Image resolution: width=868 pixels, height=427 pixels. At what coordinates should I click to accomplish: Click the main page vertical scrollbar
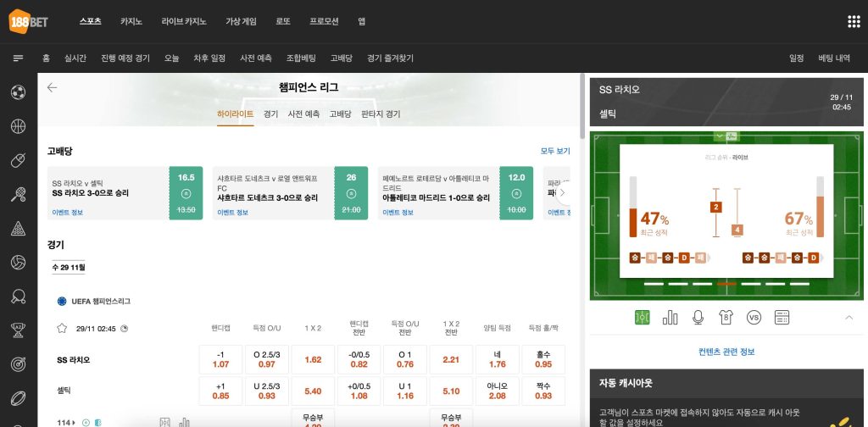pos(581,106)
